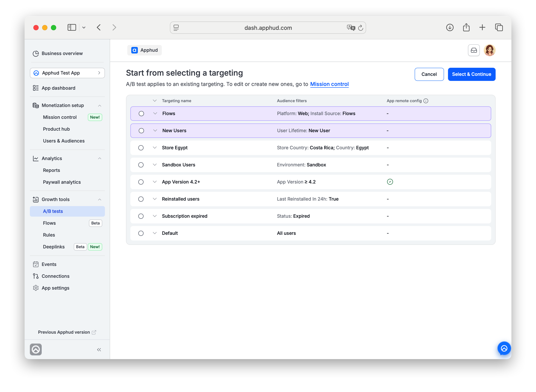
Task: Expand the New Users row chevron
Action: [x=155, y=130]
